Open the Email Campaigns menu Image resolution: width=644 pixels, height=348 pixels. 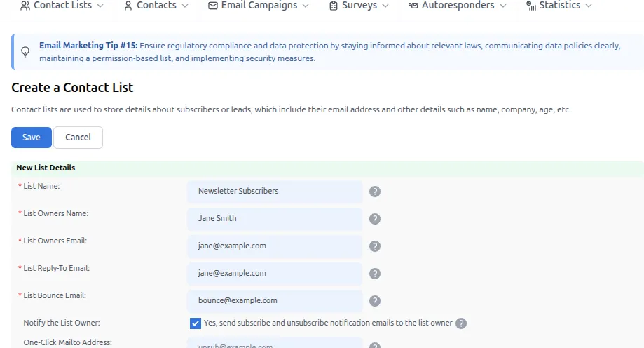pyautogui.click(x=259, y=6)
